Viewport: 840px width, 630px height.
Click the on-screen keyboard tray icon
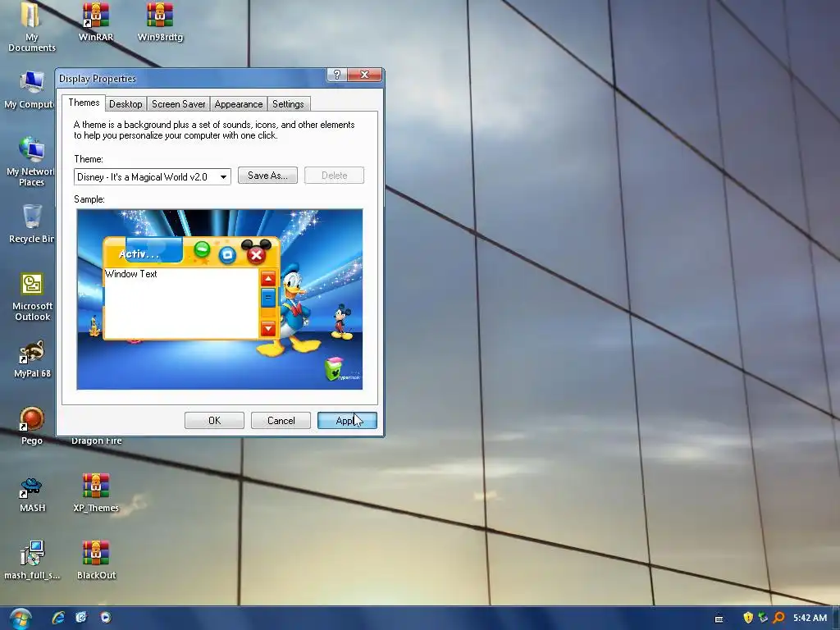pos(719,619)
